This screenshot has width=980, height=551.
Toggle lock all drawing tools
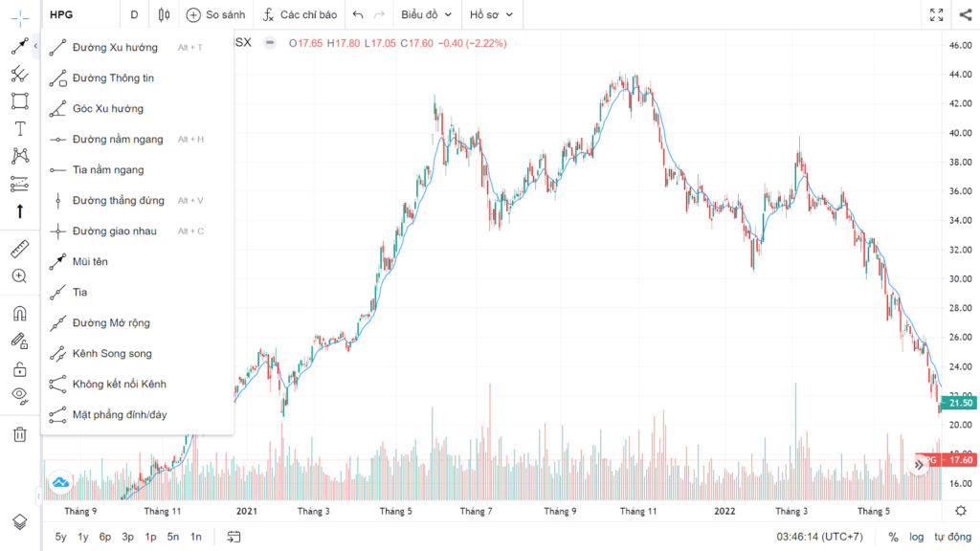point(19,369)
